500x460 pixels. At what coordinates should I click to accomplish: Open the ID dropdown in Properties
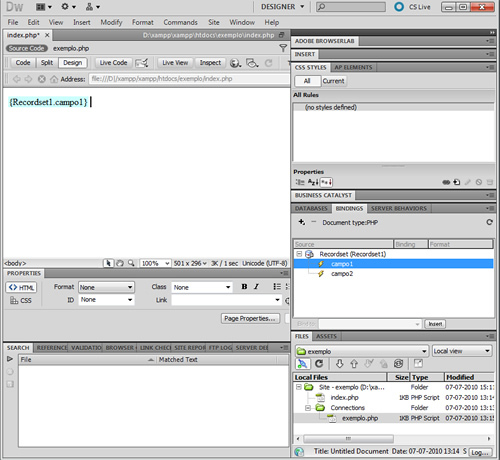(106, 300)
